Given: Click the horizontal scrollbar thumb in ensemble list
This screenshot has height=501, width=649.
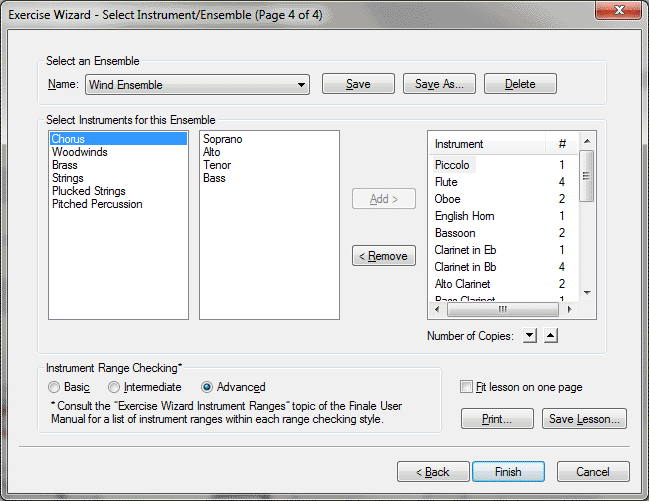Looking at the screenshot, I should (x=502, y=309).
